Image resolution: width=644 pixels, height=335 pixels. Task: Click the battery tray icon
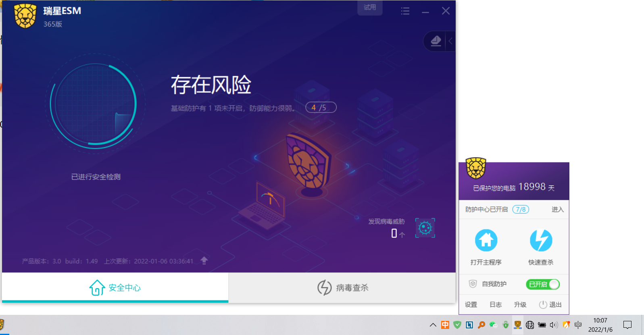pos(542,325)
